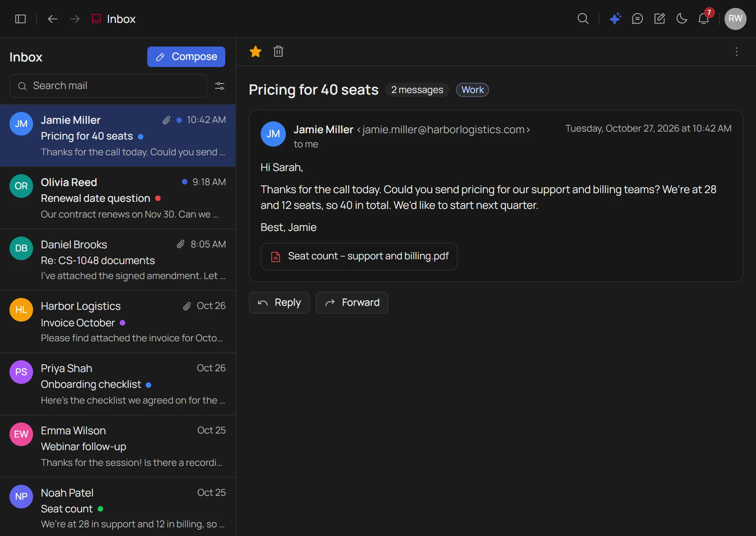Click the attachment paperclip on Daniel Brooks email
756x536 pixels.
tap(180, 244)
